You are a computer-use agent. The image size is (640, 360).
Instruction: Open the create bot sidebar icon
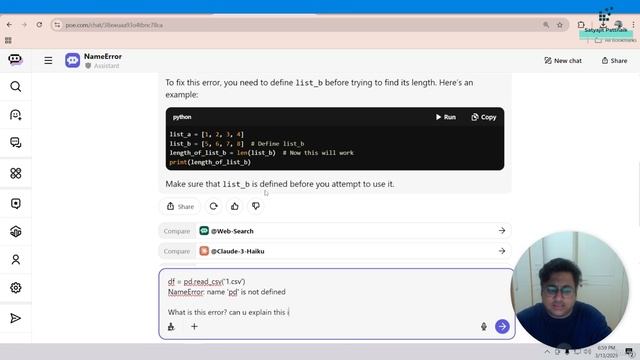[x=16, y=115]
